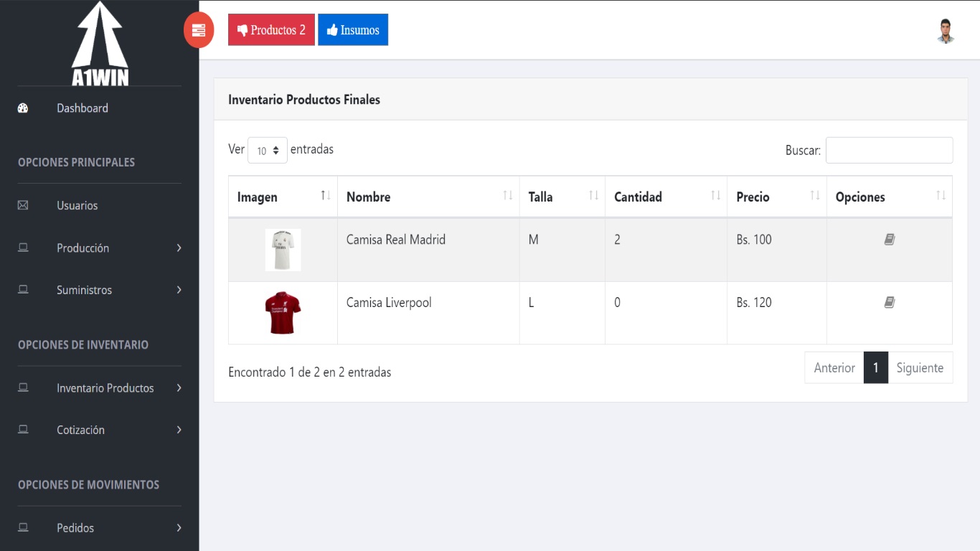Go to the Siguiente page

(x=920, y=368)
